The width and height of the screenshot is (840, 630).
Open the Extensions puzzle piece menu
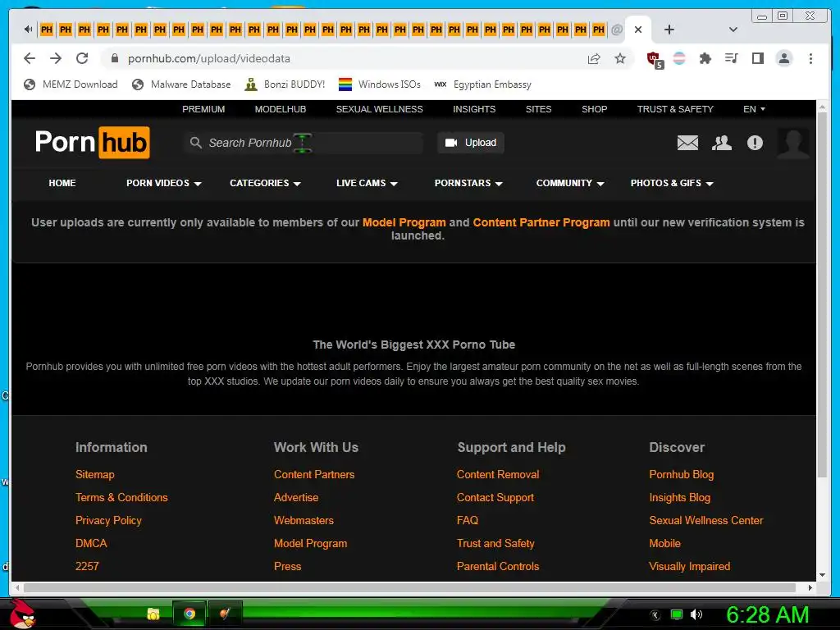(x=705, y=58)
